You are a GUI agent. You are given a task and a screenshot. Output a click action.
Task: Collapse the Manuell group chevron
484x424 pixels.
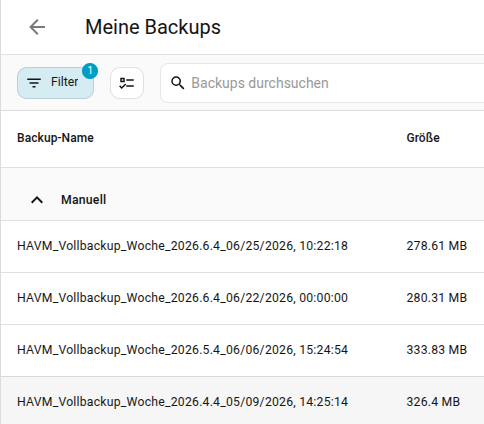pos(37,200)
